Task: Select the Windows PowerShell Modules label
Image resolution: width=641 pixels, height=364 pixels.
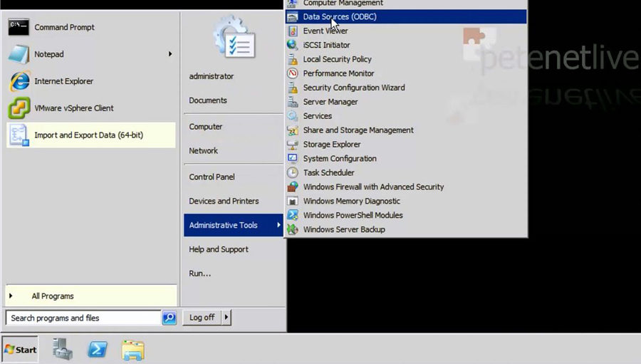Action: (353, 215)
